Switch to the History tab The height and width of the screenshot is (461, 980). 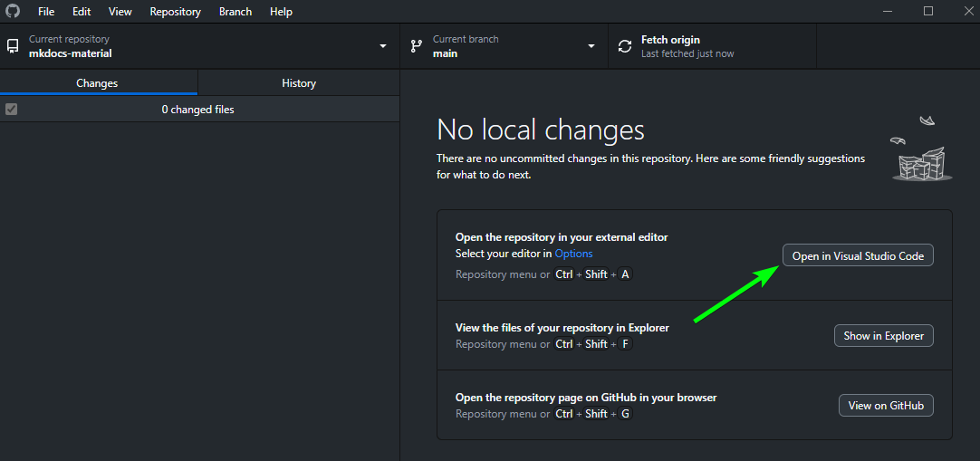click(x=298, y=83)
